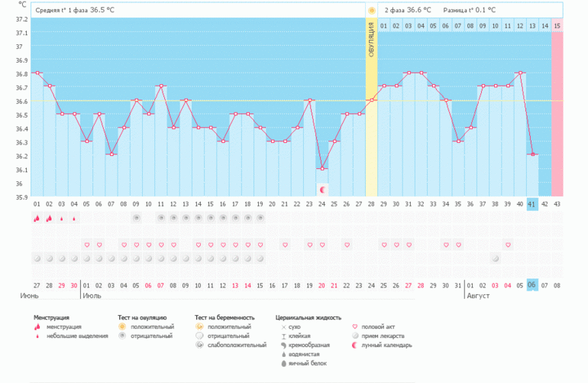Click the positive ovulation test legend icon
Image resolution: width=588 pixels, height=383 pixels.
point(122,326)
